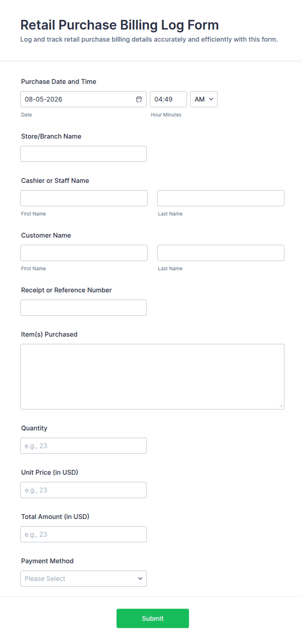This screenshot has width=302, height=644.
Task: Click the Hour Minutes time field
Action: pyautogui.click(x=168, y=99)
